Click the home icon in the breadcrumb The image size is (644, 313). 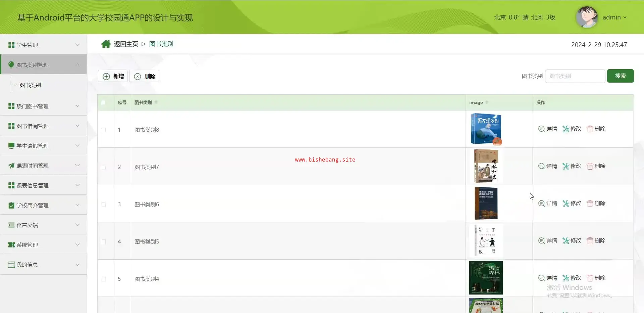(x=106, y=44)
